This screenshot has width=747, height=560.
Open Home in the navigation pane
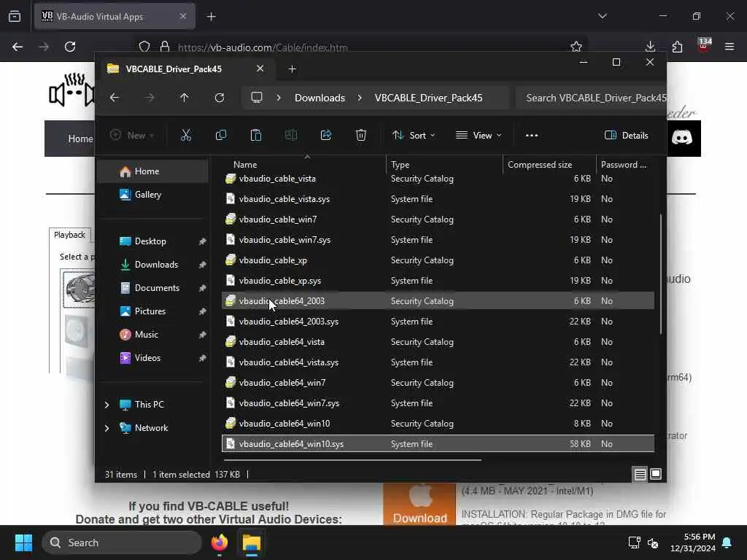(152, 171)
